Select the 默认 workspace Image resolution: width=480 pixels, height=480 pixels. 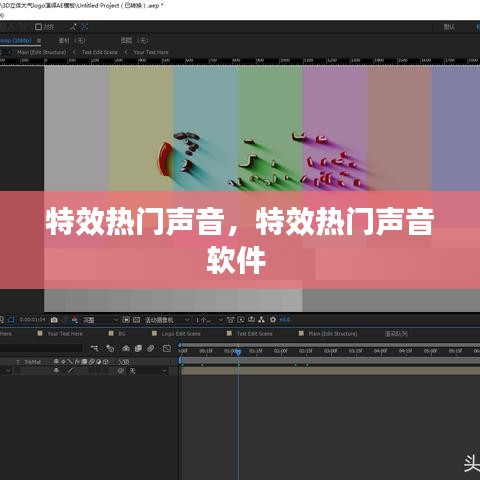click(449, 27)
